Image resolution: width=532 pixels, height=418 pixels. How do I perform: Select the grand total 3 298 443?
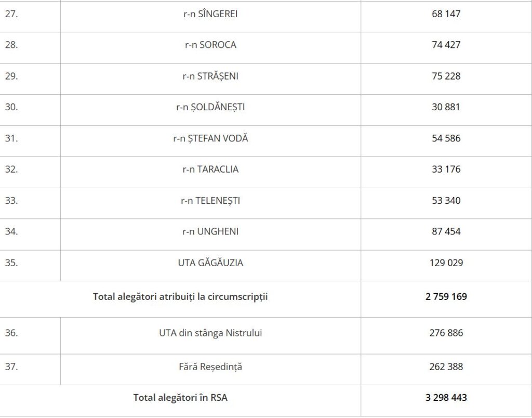coord(446,398)
